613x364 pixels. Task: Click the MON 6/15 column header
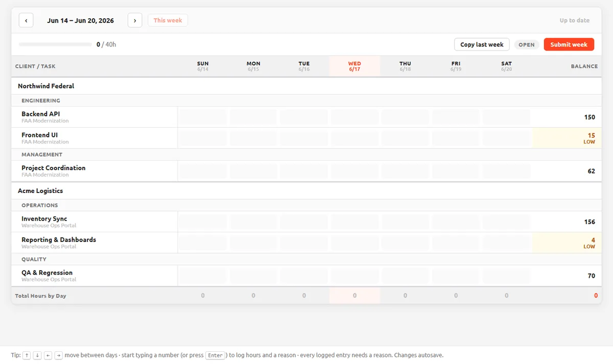tap(253, 66)
